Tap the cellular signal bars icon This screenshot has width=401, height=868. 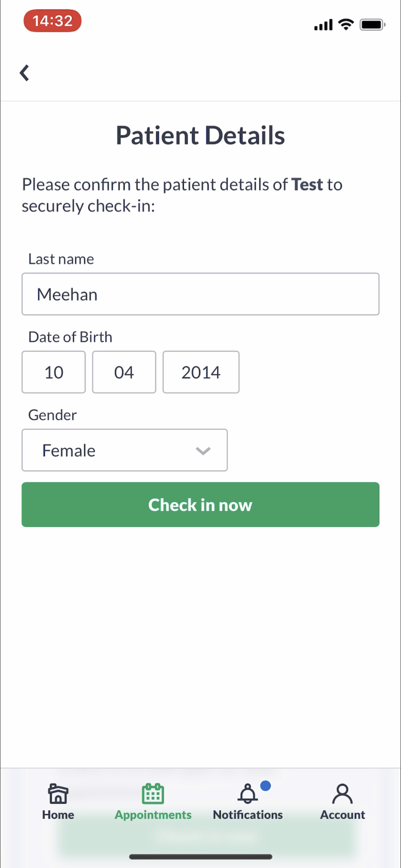pyautogui.click(x=323, y=25)
